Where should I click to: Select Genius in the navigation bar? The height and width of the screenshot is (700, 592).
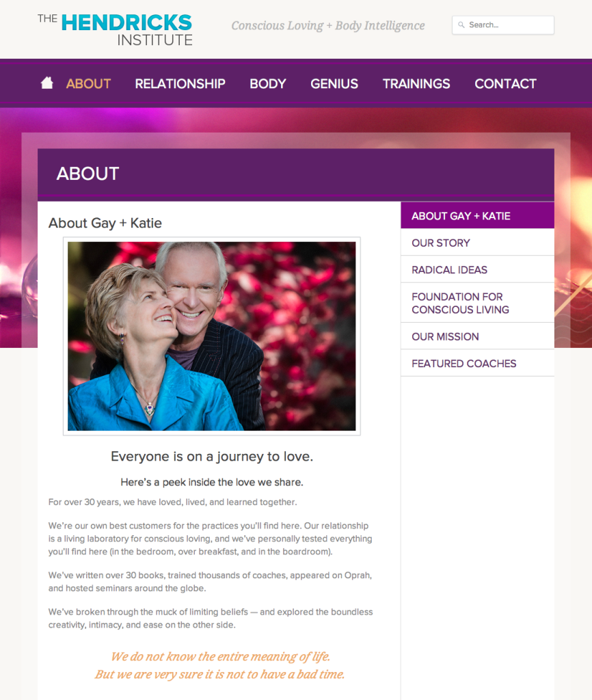[x=334, y=83]
